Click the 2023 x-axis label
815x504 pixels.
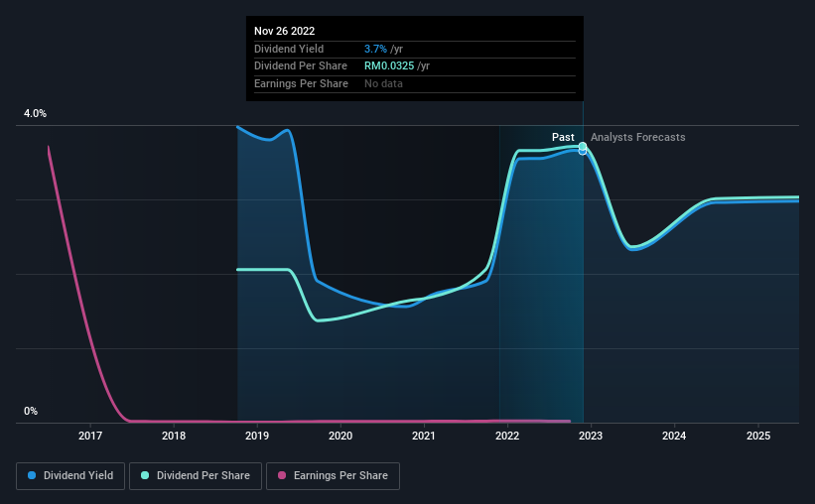pyautogui.click(x=591, y=436)
